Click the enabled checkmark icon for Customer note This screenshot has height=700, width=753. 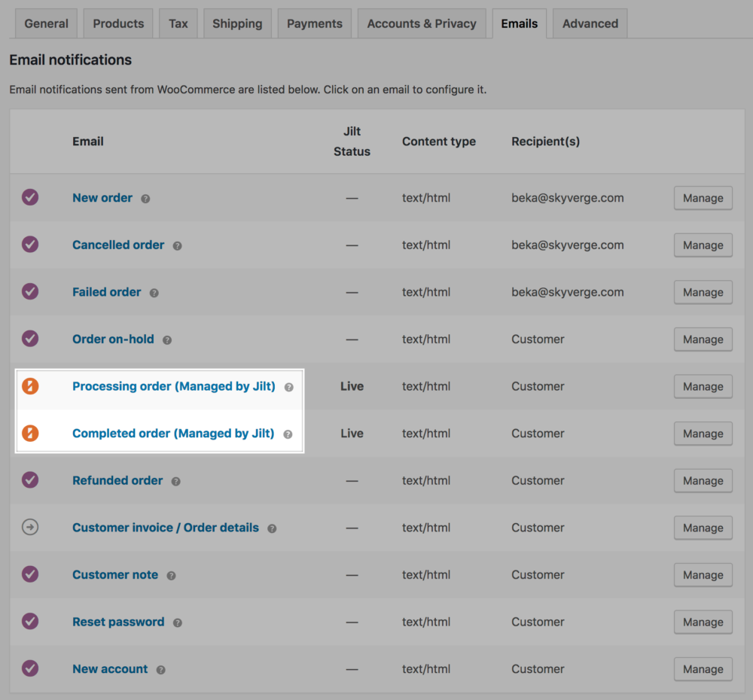click(30, 574)
